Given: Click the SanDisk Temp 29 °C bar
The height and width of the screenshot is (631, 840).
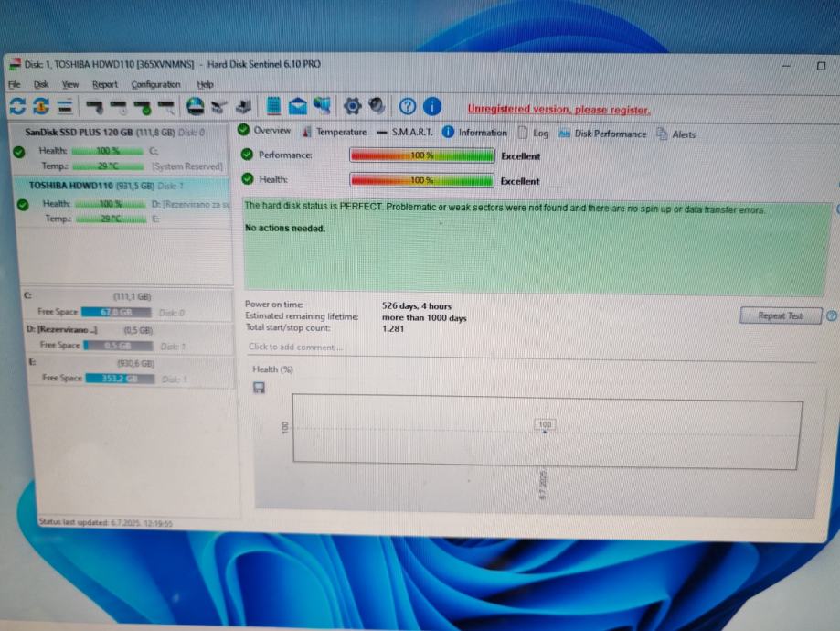Looking at the screenshot, I should point(108,166).
